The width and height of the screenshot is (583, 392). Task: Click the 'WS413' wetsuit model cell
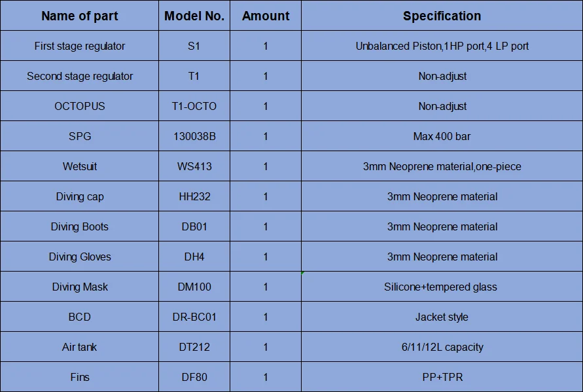(x=194, y=166)
